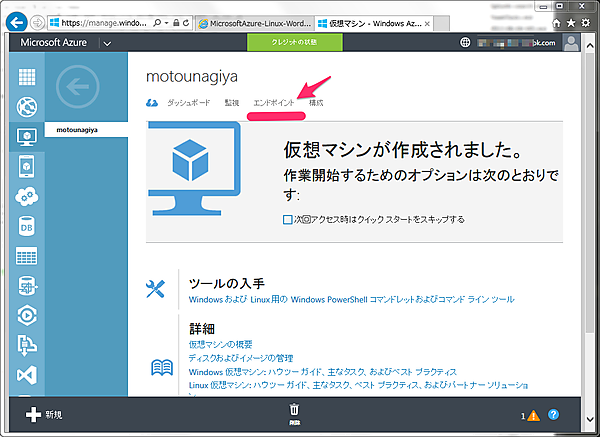Switch to the 監視 tab
The width and height of the screenshot is (600, 437).
coord(232,103)
